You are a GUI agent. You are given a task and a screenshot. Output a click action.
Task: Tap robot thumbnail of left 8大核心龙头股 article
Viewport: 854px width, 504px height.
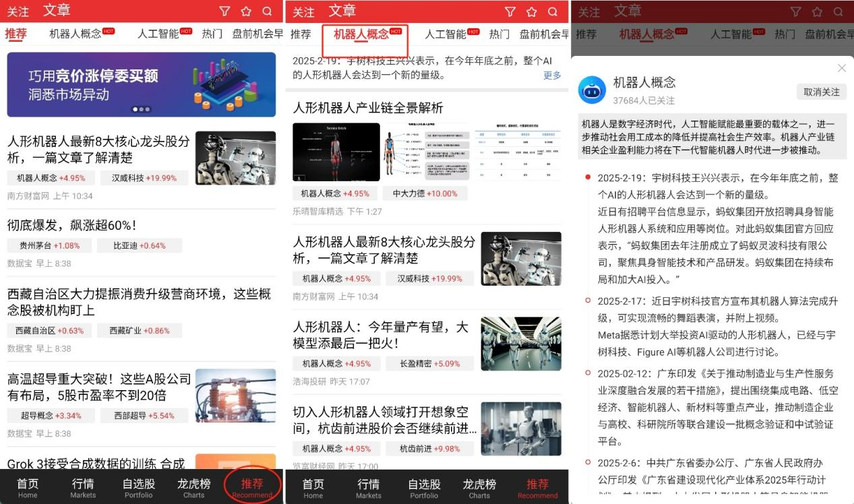point(235,158)
